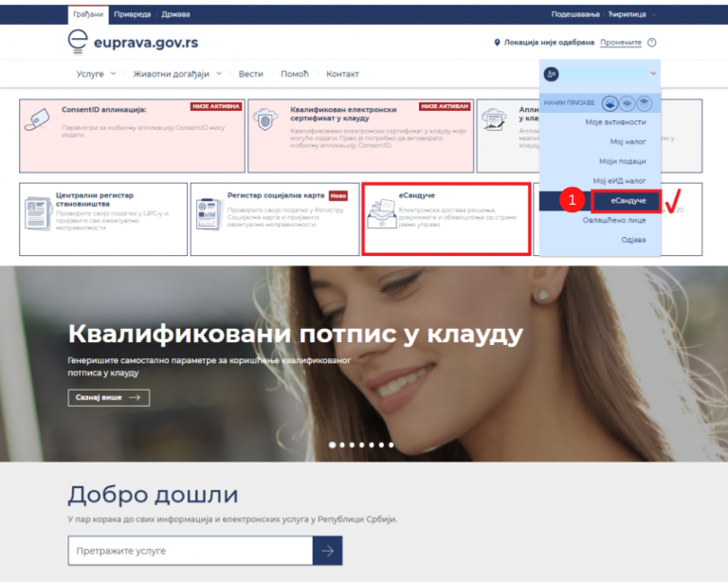Click the euprava.gov.rs logo icon
Viewport: 728px width, 582px height.
click(78, 41)
